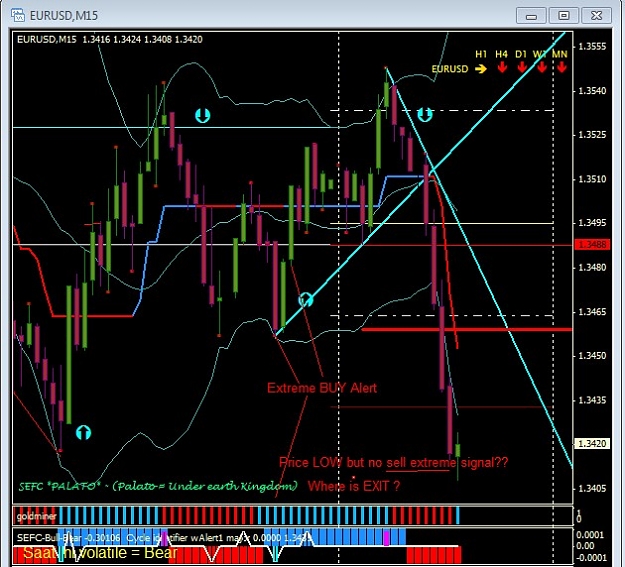Click the last green candle at 1.3420
The width and height of the screenshot is (625, 567).
point(458,451)
